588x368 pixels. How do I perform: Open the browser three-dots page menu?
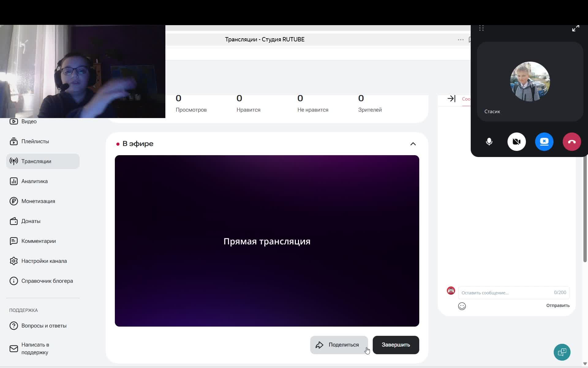(460, 40)
